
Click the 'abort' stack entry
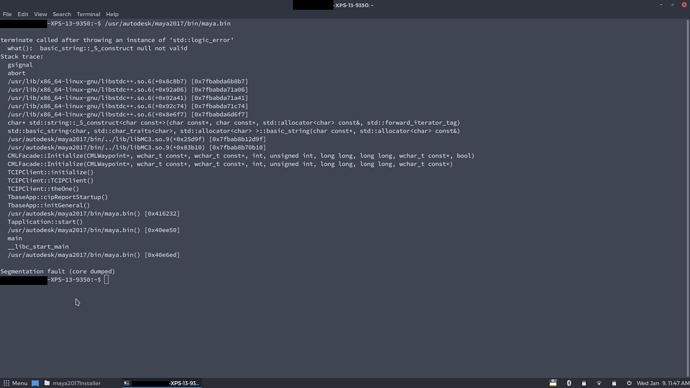pyautogui.click(x=16, y=73)
